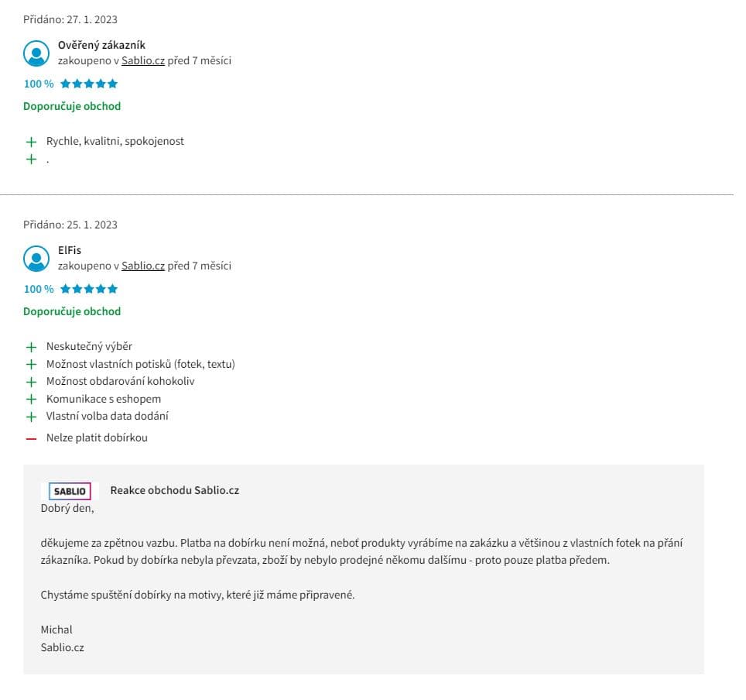
Task: Click plus icon beside "Možnost vlastních potisků"
Action: 31,364
